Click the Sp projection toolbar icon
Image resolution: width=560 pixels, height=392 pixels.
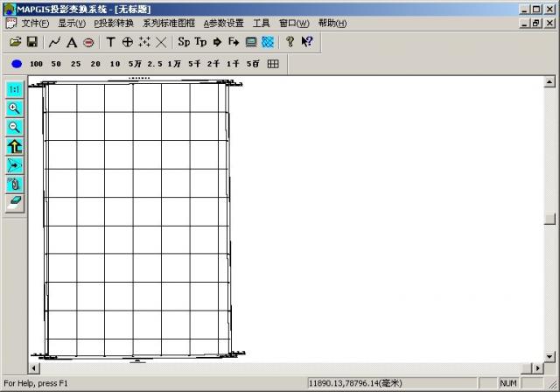click(x=184, y=42)
